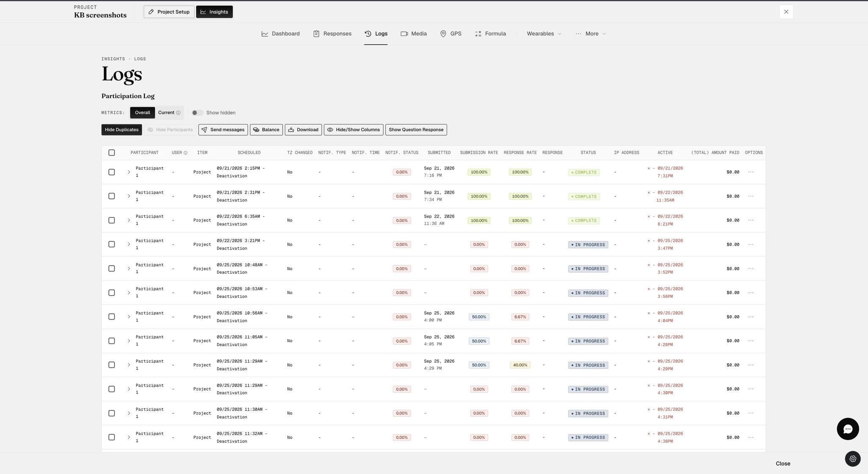Toggle the Show hidden switch
The image size is (868, 474).
click(x=197, y=113)
